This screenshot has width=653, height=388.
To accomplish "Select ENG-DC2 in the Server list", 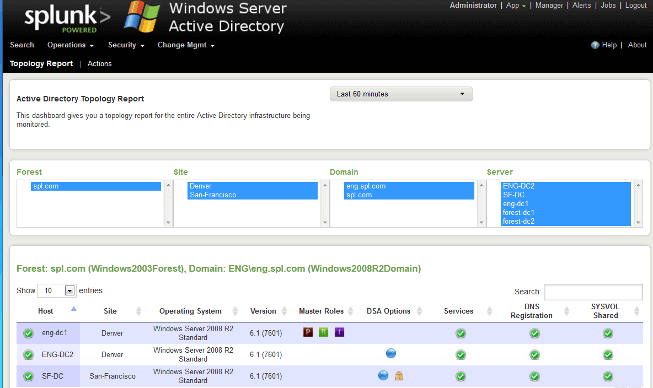I will coord(566,186).
